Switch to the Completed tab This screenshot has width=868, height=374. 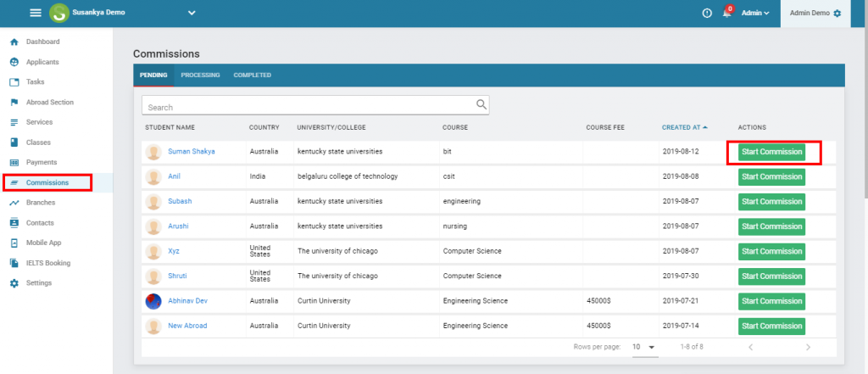pyautogui.click(x=252, y=75)
